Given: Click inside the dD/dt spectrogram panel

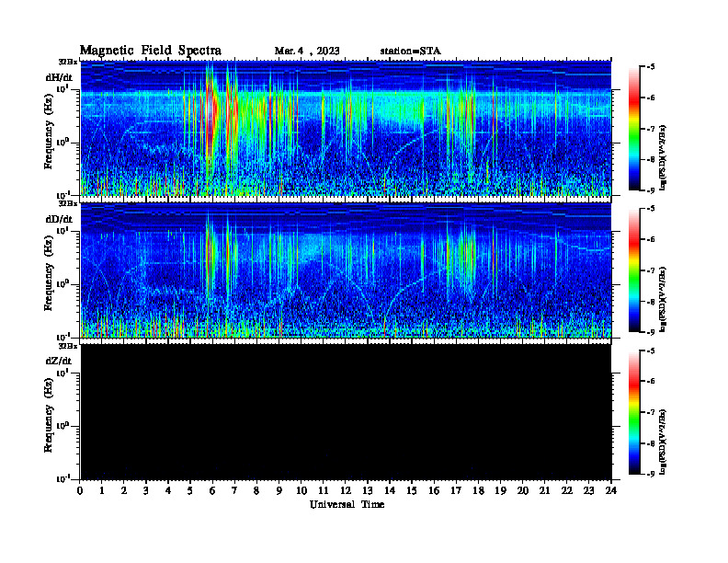Looking at the screenshot, I should [x=346, y=270].
